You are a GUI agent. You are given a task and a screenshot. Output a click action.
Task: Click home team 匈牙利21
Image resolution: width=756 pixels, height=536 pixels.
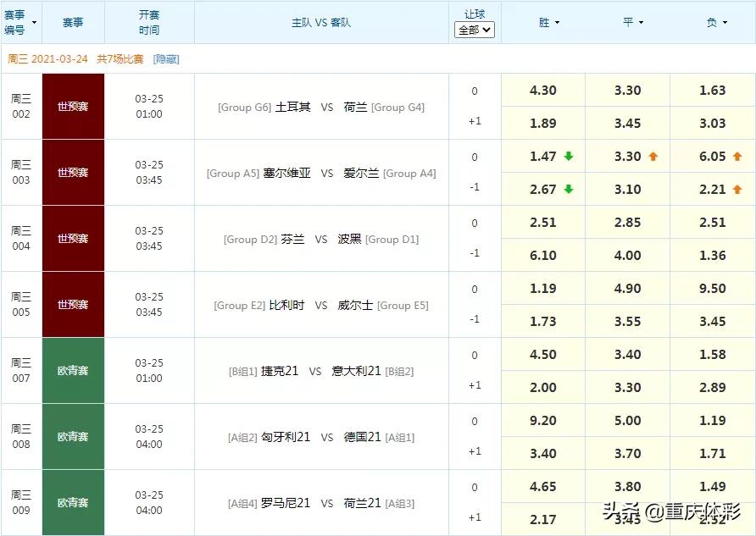point(286,437)
